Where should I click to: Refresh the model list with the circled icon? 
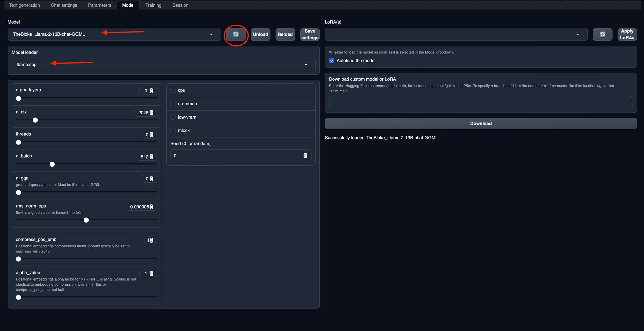(x=236, y=34)
